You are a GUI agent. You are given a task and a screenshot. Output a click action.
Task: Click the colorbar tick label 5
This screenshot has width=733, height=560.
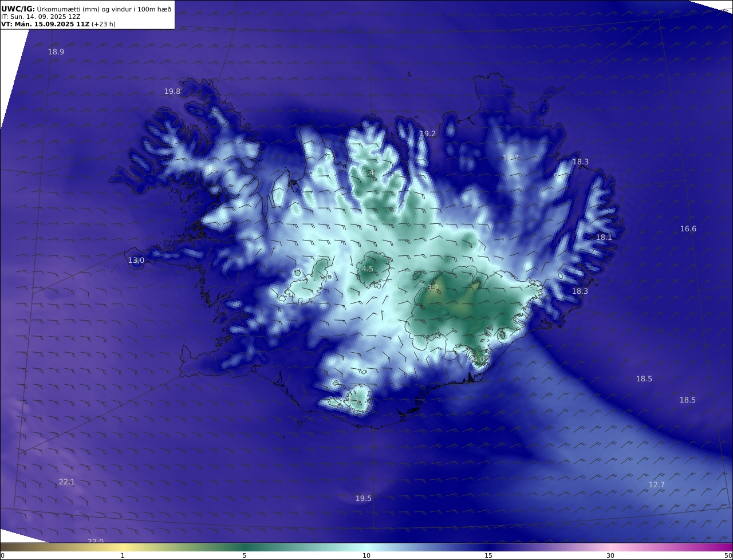245,555
